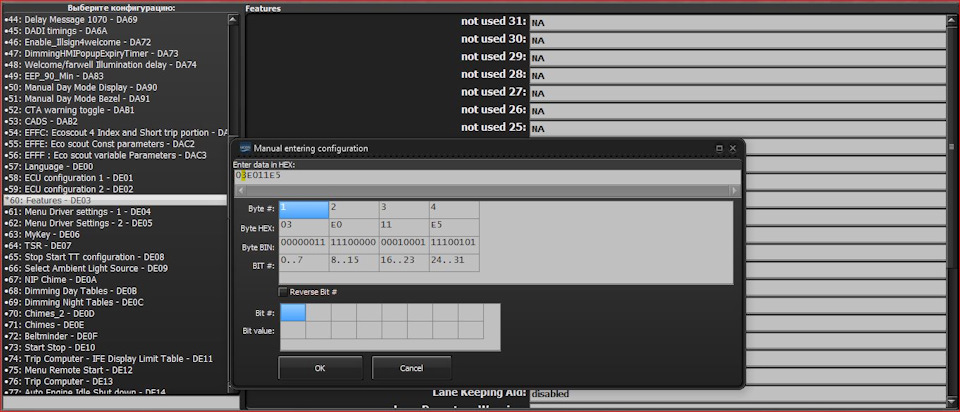This screenshot has height=412, width=960.
Task: Click Byte HEX value E5
Action: [x=454, y=227]
